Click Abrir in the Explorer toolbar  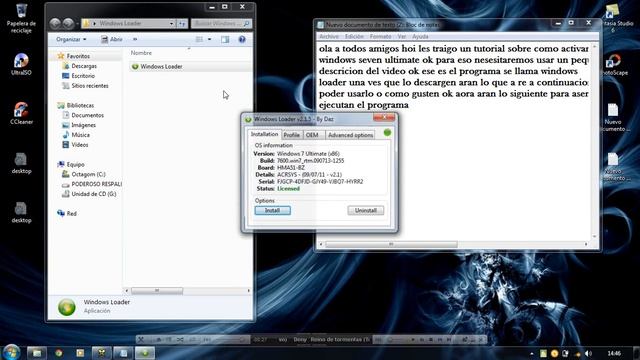coord(112,40)
